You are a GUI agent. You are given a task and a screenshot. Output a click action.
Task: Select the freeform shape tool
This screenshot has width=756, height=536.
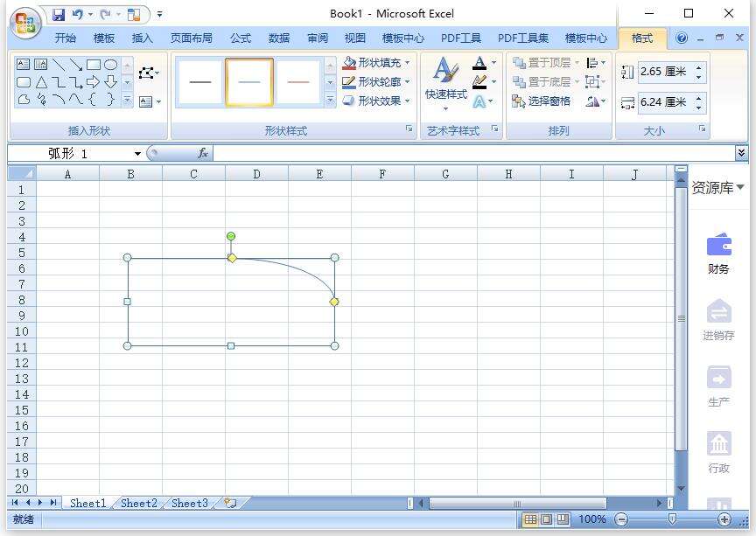point(23,100)
